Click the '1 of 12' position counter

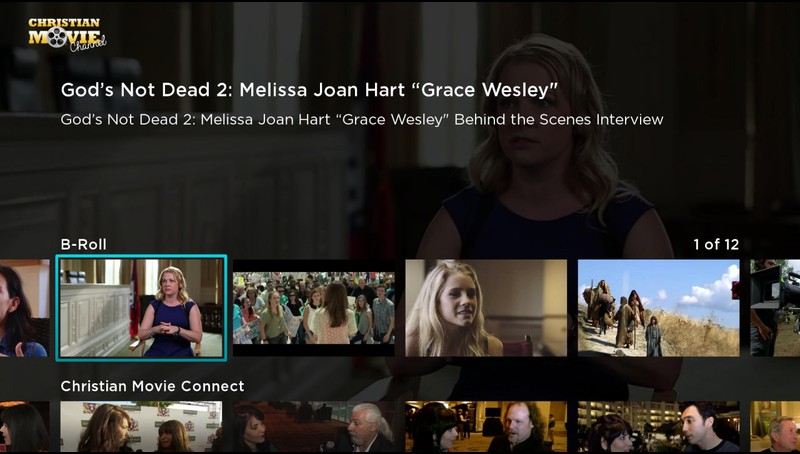tap(716, 244)
